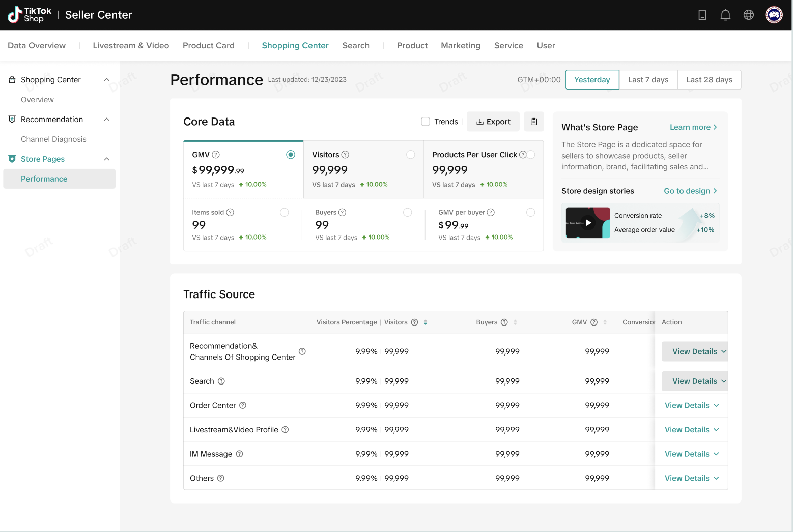The image size is (793, 532).
Task: Play the store design stories video
Action: pyautogui.click(x=588, y=223)
